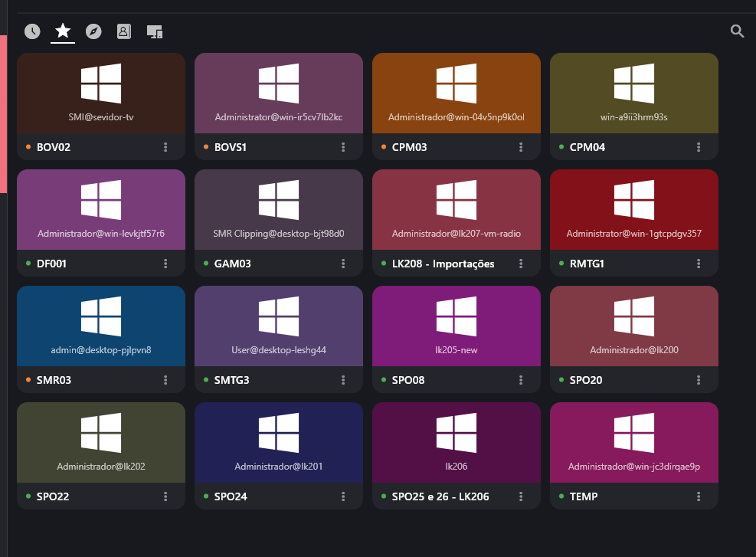Click the GAM03 session name
756x557 pixels.
[x=232, y=264]
